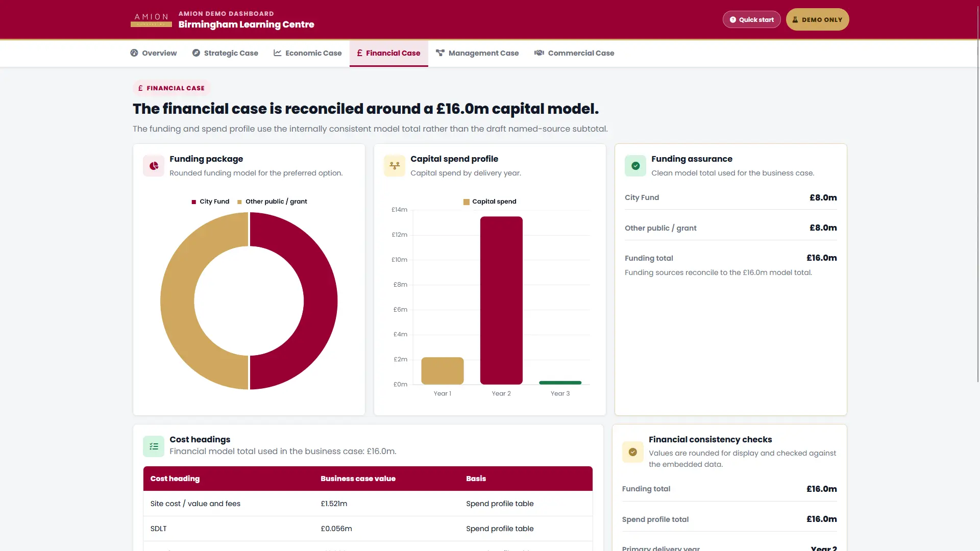Select the Financial Case tab
Viewport: 980px width, 551px height.
point(388,53)
